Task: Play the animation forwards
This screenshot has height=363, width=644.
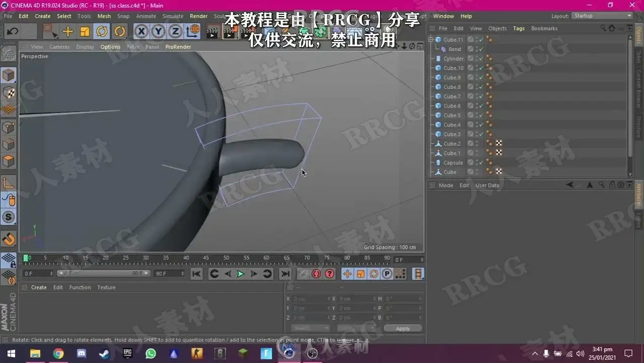Action: pyautogui.click(x=240, y=274)
